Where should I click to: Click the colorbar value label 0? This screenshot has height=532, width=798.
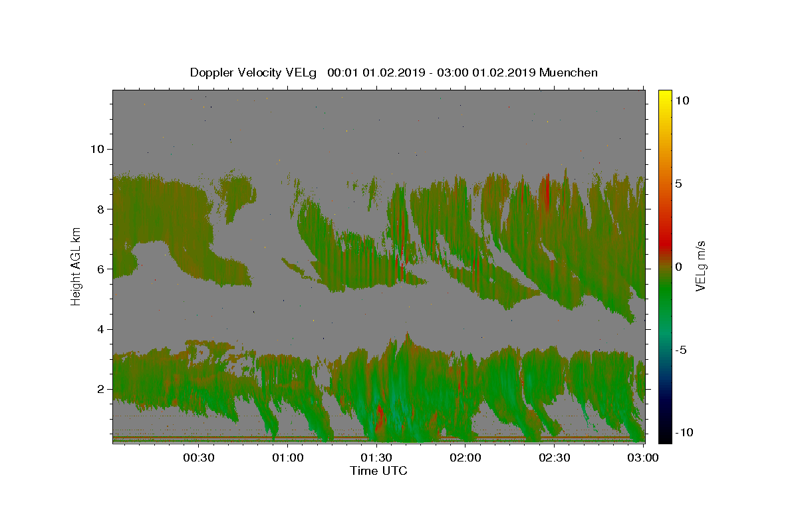coord(680,267)
